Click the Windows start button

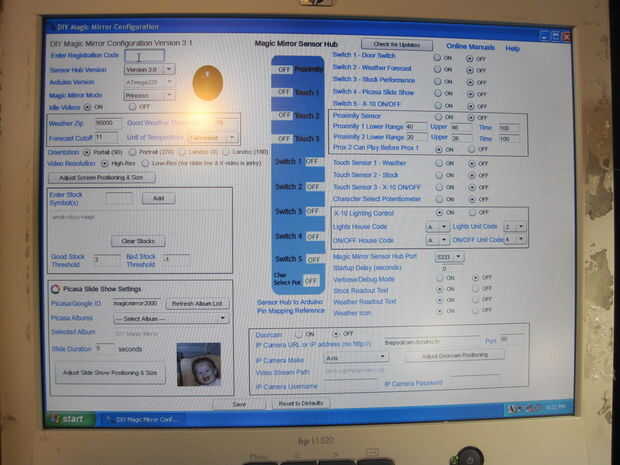coord(70,419)
